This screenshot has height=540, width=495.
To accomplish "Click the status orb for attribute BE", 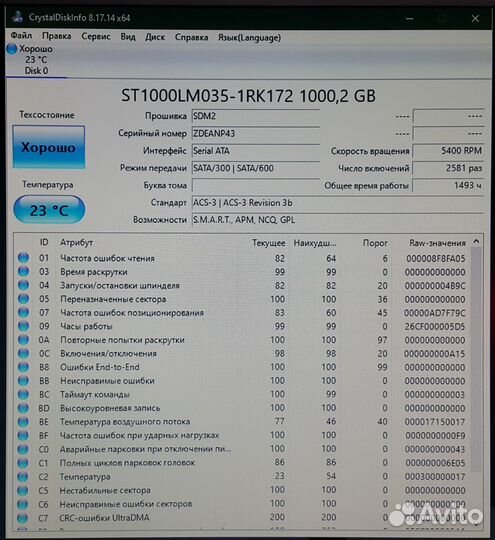I will coord(23,422).
